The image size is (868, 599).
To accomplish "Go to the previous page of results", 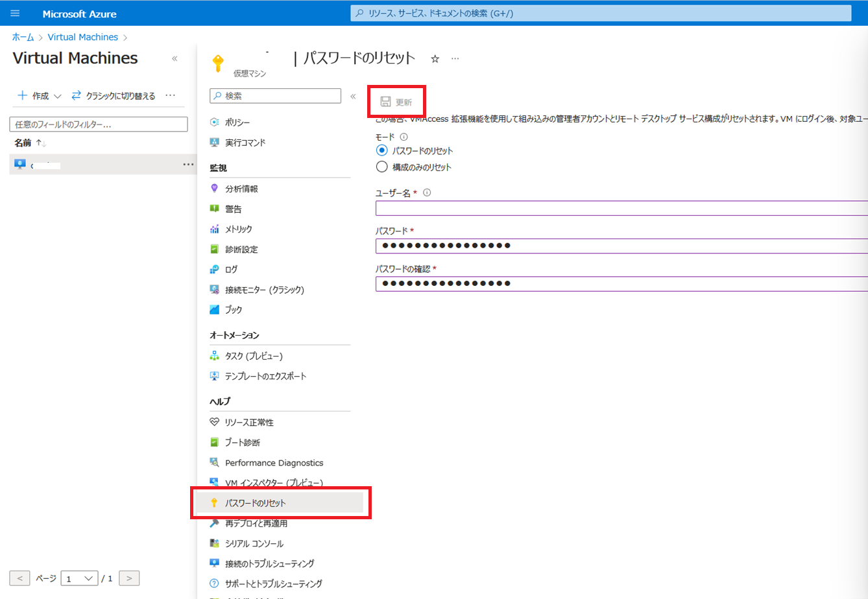I will pyautogui.click(x=19, y=578).
